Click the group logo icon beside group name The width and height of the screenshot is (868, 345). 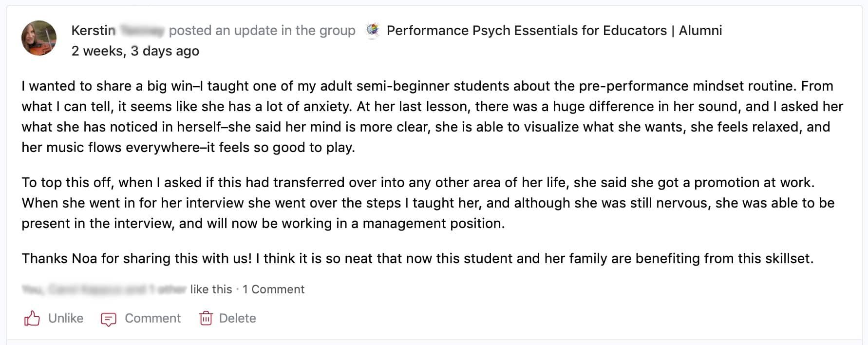[373, 31]
